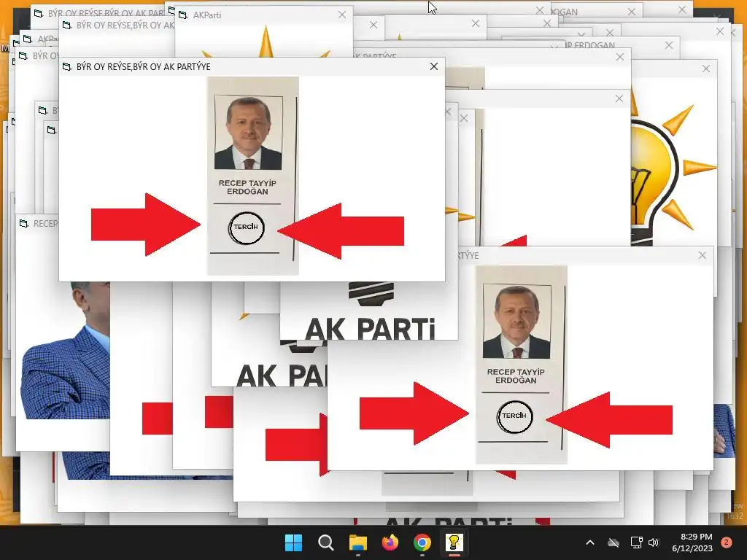
Task: Open File Explorer from the taskbar
Action: coord(358,542)
